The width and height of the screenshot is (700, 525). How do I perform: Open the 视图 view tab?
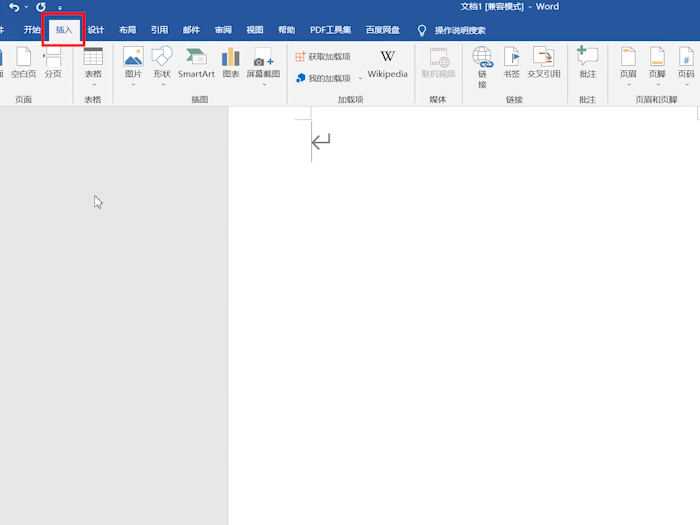(255, 30)
